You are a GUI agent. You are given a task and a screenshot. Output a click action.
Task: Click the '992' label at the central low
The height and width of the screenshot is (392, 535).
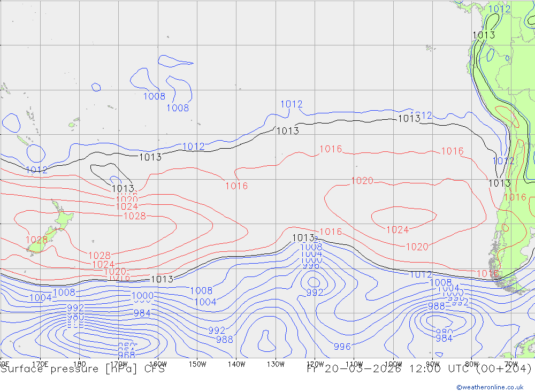(x=315, y=293)
